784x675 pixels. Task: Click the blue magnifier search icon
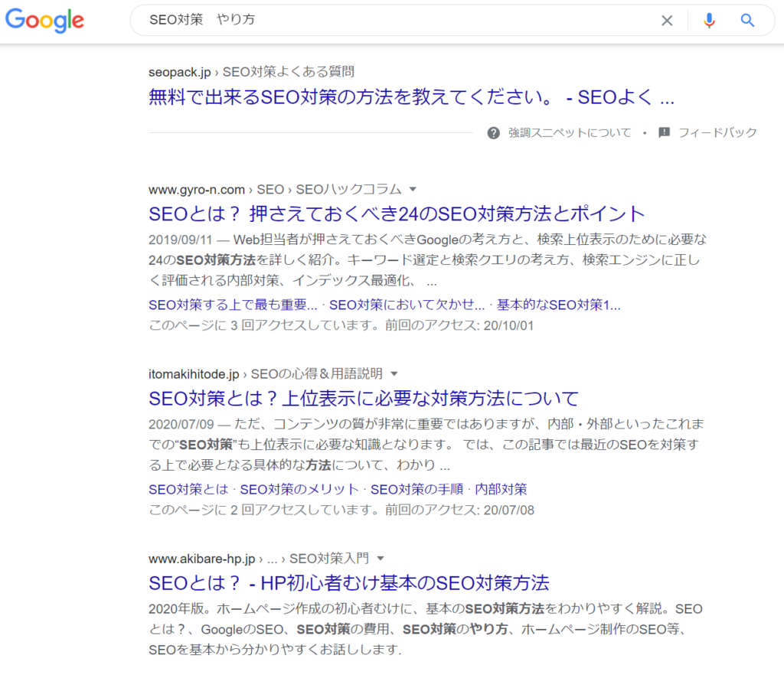coord(747,21)
